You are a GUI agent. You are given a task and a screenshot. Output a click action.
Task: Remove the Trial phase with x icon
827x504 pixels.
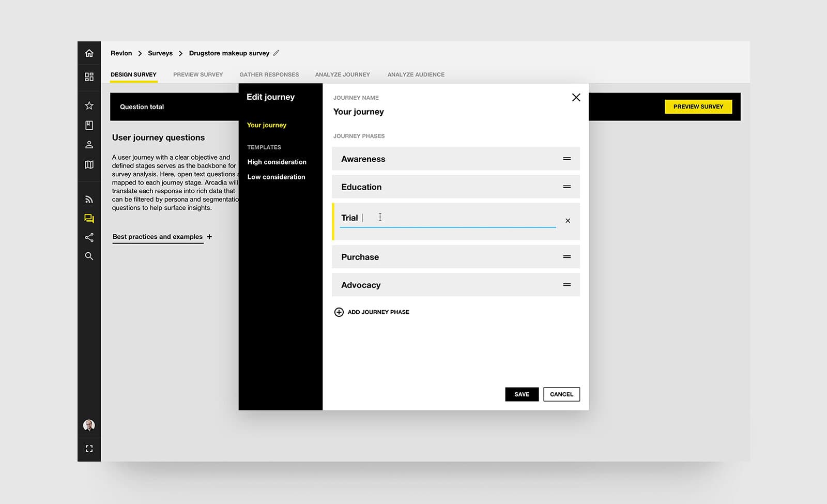(x=568, y=221)
